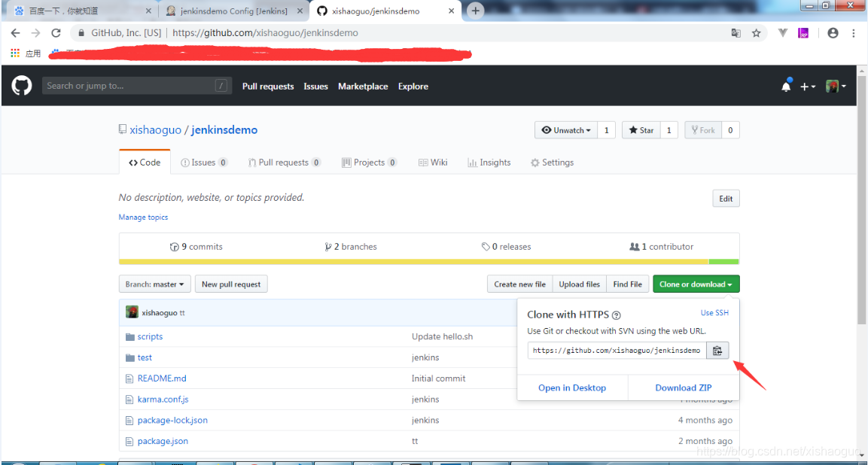Viewport: 868px width, 465px height.
Task: Click the V-shaped extension icon
Action: point(783,33)
